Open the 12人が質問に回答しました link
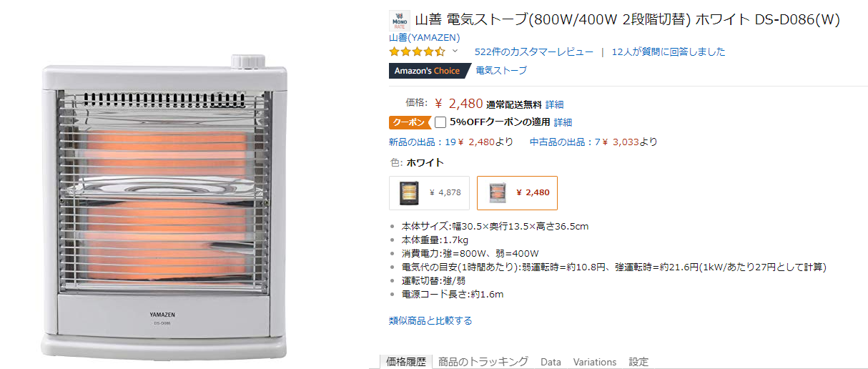This screenshot has height=369, width=868. point(669,51)
